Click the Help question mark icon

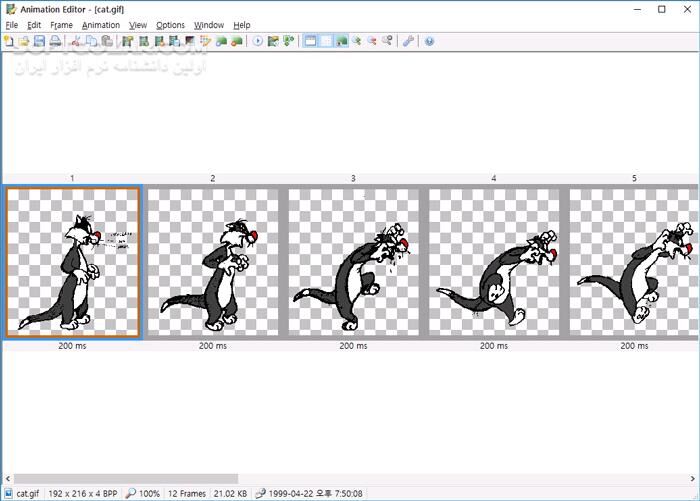429,41
